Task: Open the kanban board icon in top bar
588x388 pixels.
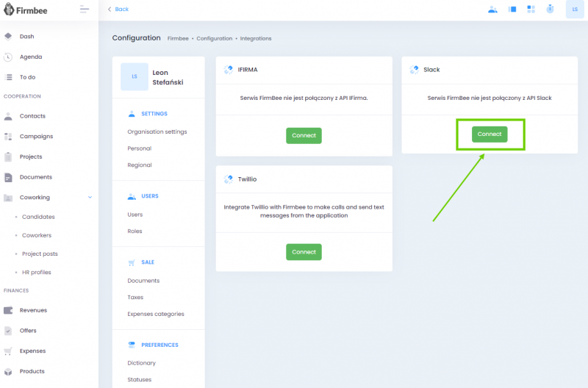Action: [512, 10]
